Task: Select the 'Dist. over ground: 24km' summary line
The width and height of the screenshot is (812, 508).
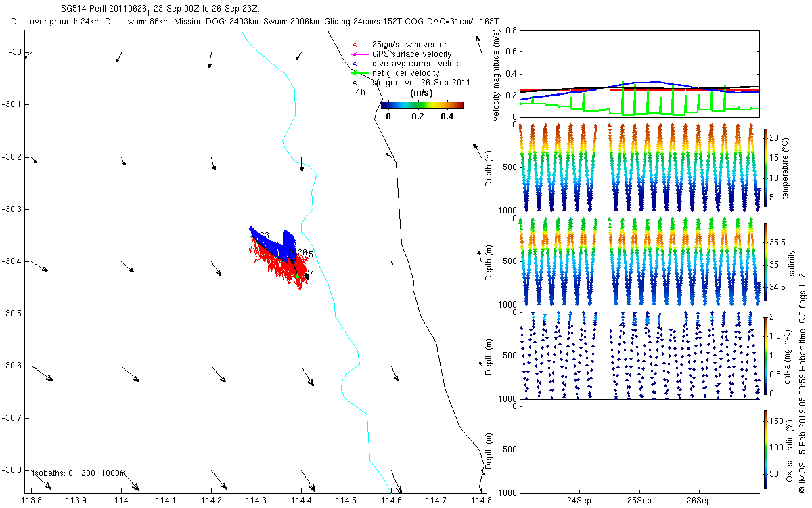Action: tap(255, 22)
